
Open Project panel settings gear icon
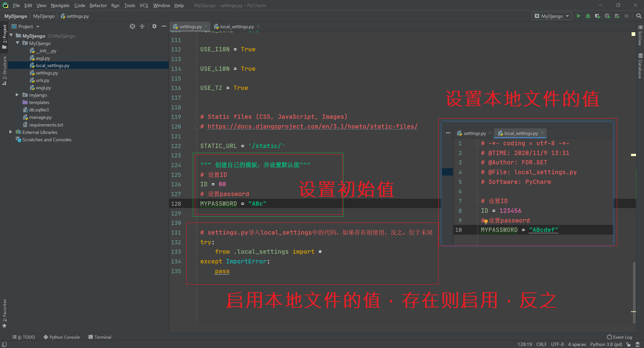tap(154, 26)
